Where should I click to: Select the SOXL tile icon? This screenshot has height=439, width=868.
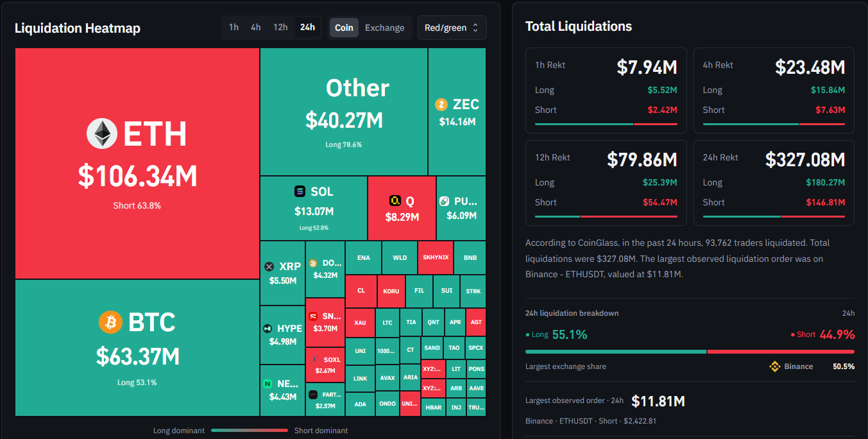[314, 359]
